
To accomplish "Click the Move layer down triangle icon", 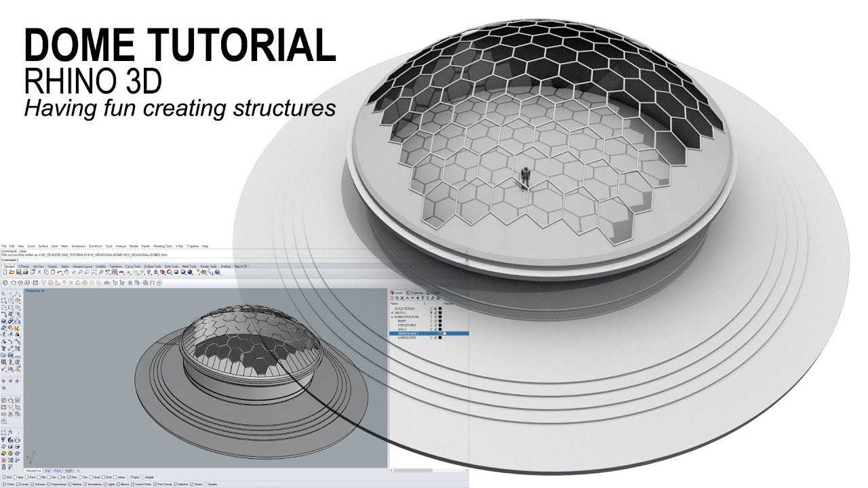I will (412, 298).
